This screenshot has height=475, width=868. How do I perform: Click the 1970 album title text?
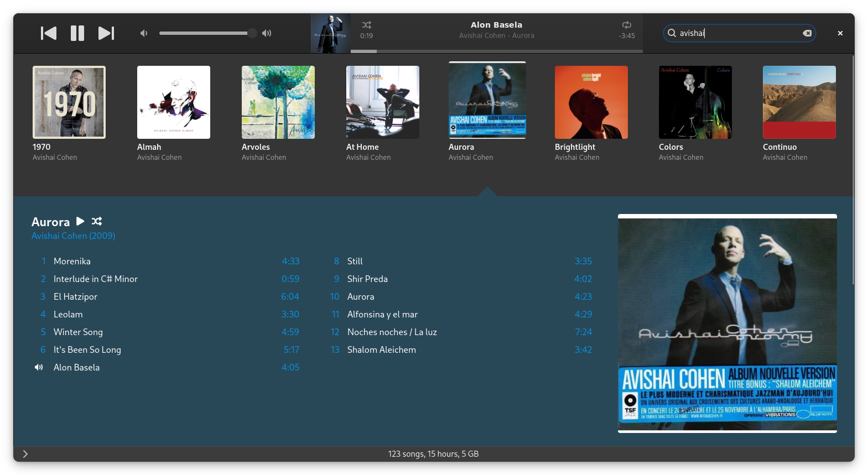coord(41,147)
